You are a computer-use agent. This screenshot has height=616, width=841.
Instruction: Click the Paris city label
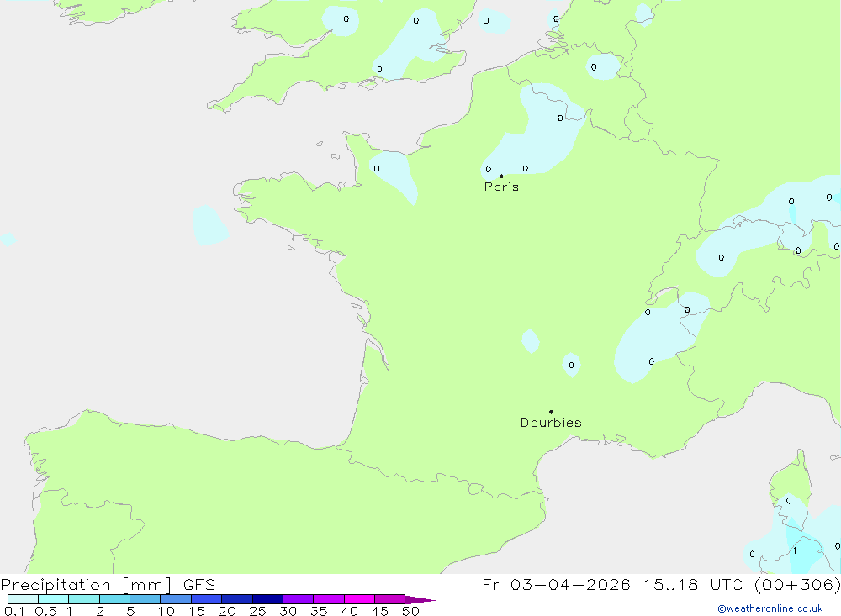501,187
